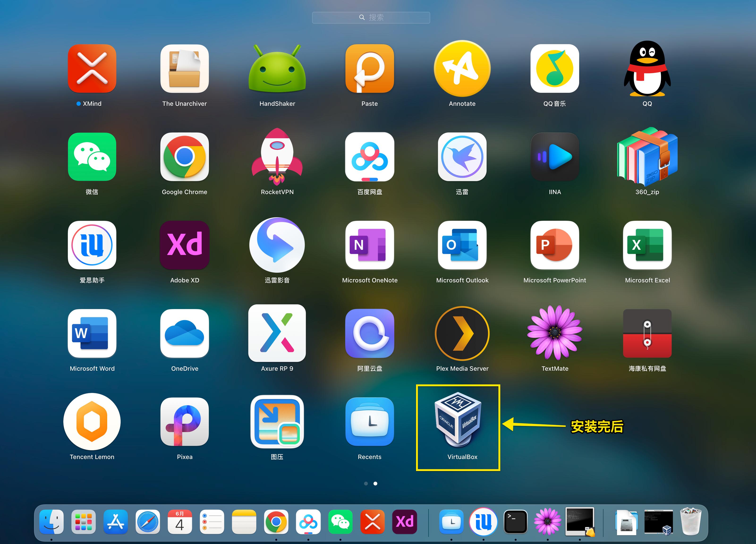Screen dimensions: 756x544
Task: Open the 微信 (WeChat) app
Action: click(92, 157)
